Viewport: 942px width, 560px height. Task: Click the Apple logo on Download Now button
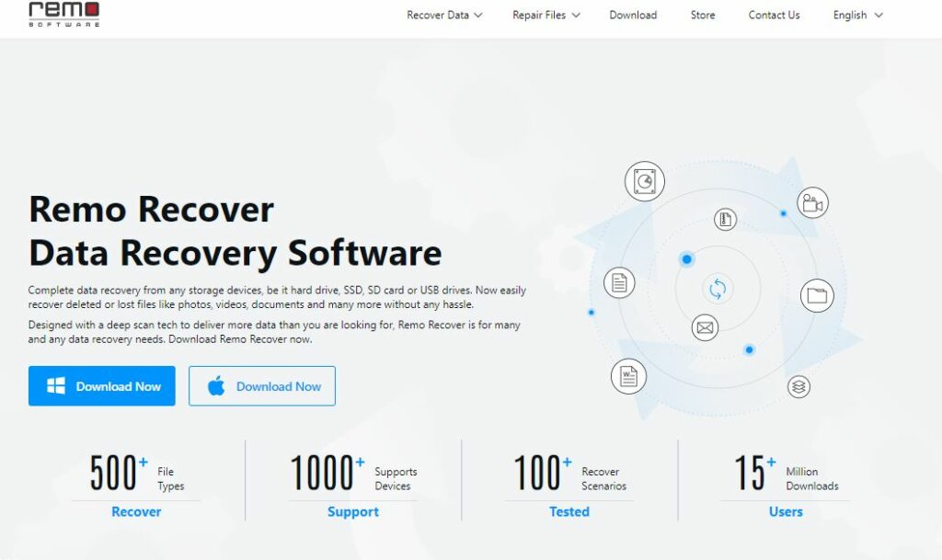point(216,386)
